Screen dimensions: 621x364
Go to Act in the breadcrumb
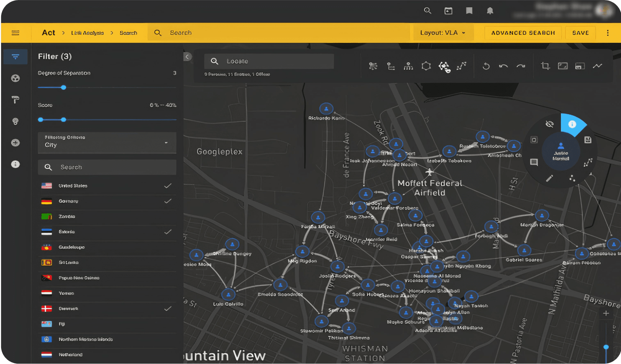[48, 33]
